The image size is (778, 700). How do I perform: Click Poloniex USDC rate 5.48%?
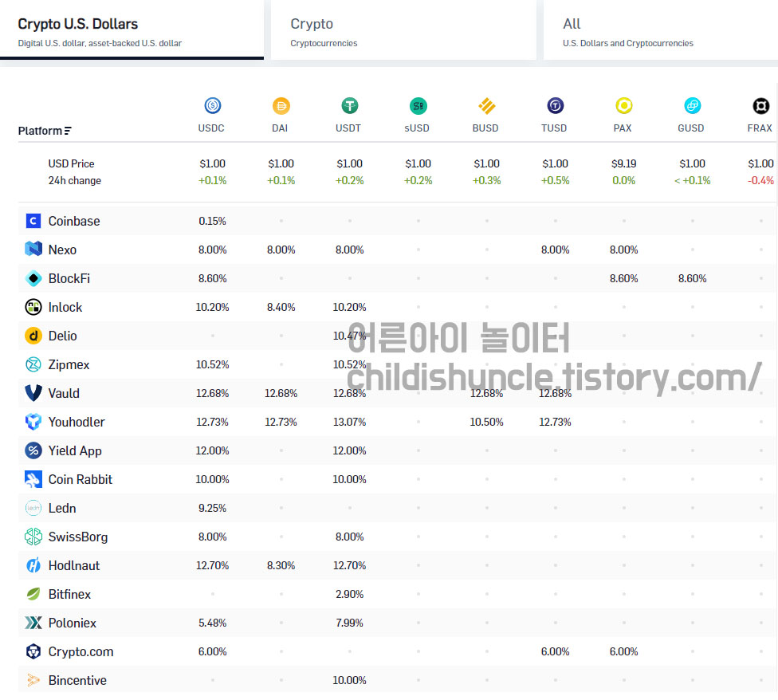pos(212,623)
